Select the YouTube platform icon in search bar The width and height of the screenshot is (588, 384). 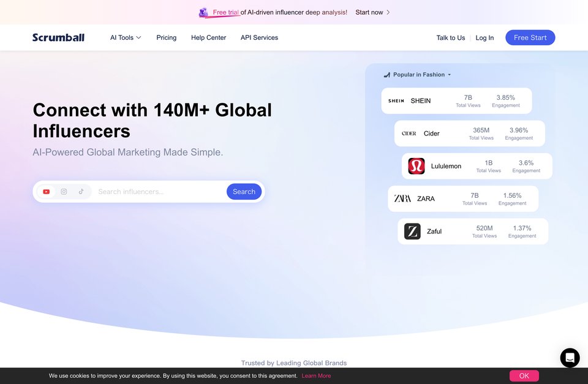tap(46, 192)
